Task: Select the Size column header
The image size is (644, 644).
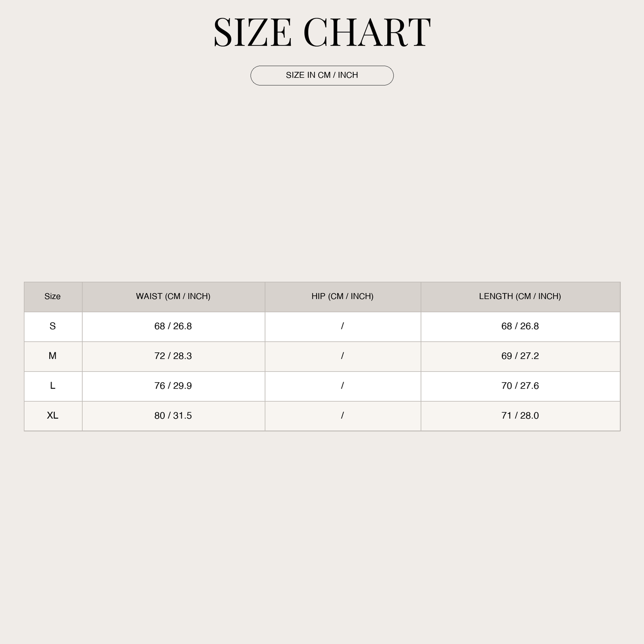Action: [53, 297]
